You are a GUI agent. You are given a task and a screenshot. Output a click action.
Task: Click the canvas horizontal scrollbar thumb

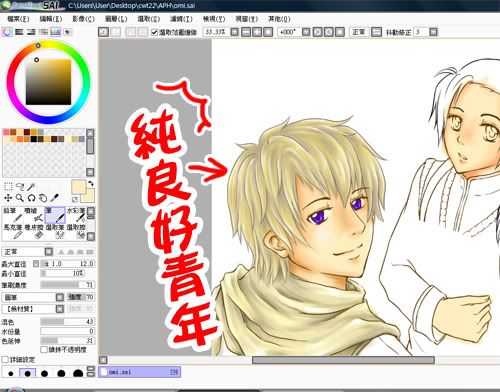coord(343,360)
